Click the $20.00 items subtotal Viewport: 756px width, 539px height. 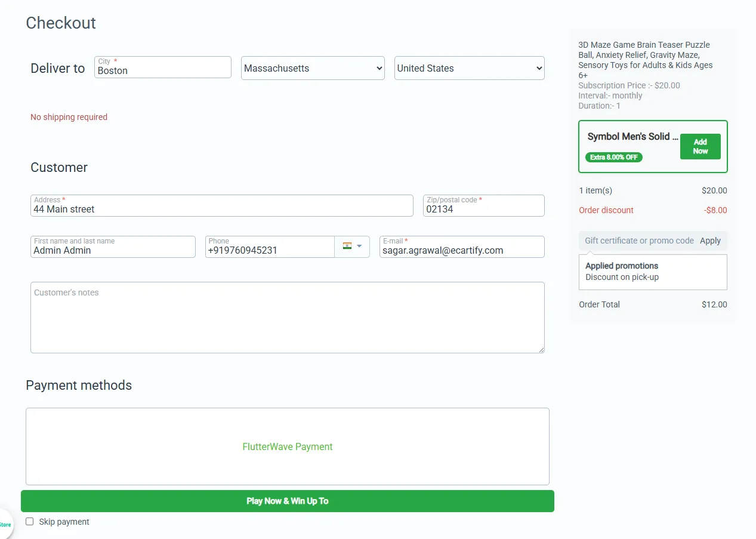[714, 190]
